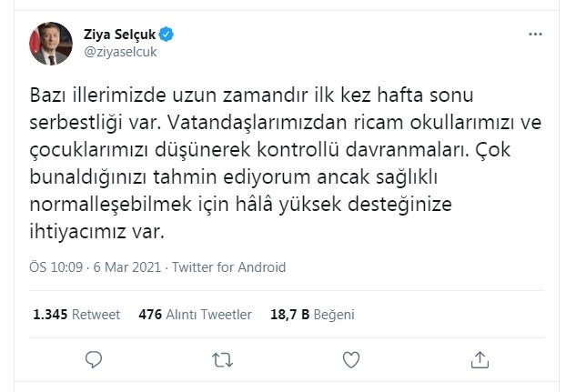Image resolution: width=576 pixels, height=392 pixels.
Task: Open the 476 Alıntı Tweetler list
Action: pyautogui.click(x=195, y=314)
